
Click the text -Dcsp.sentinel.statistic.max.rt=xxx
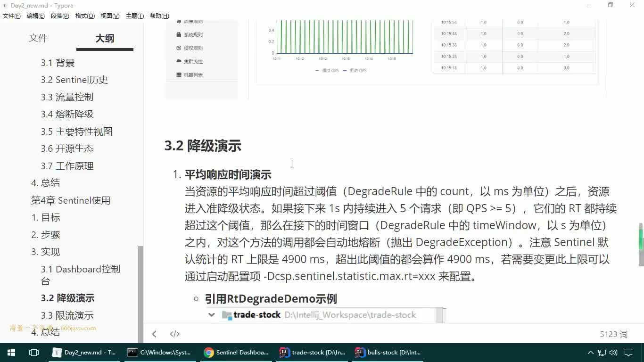349,276
